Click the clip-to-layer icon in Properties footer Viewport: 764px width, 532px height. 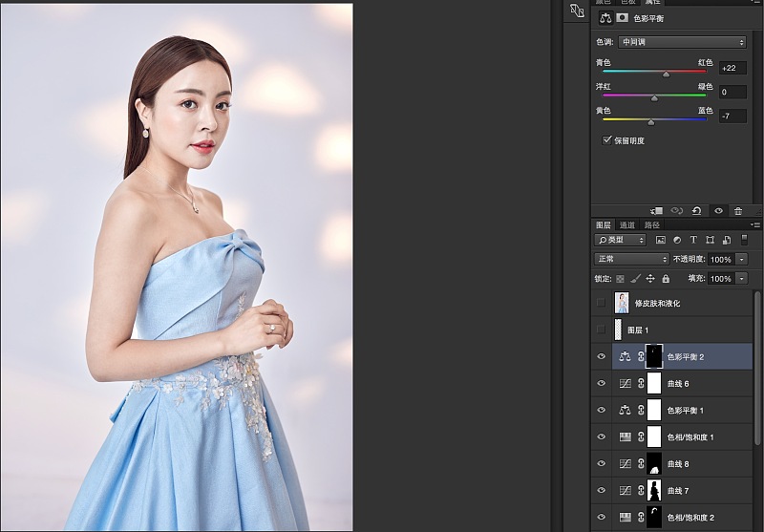click(656, 211)
